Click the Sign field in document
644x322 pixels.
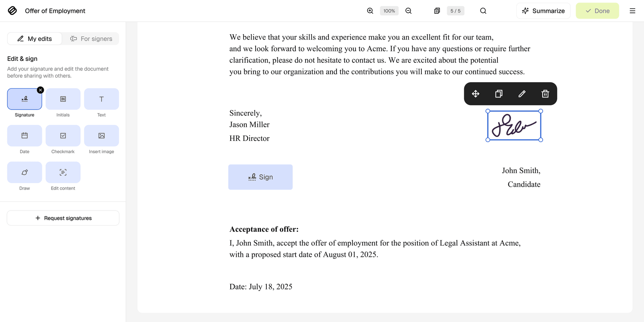[260, 177]
